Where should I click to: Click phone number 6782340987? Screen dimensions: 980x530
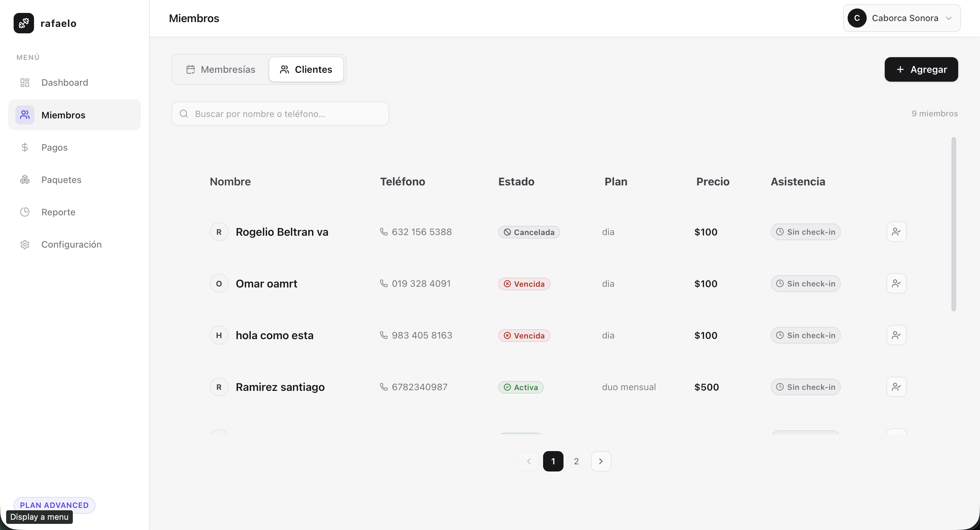pyautogui.click(x=420, y=387)
